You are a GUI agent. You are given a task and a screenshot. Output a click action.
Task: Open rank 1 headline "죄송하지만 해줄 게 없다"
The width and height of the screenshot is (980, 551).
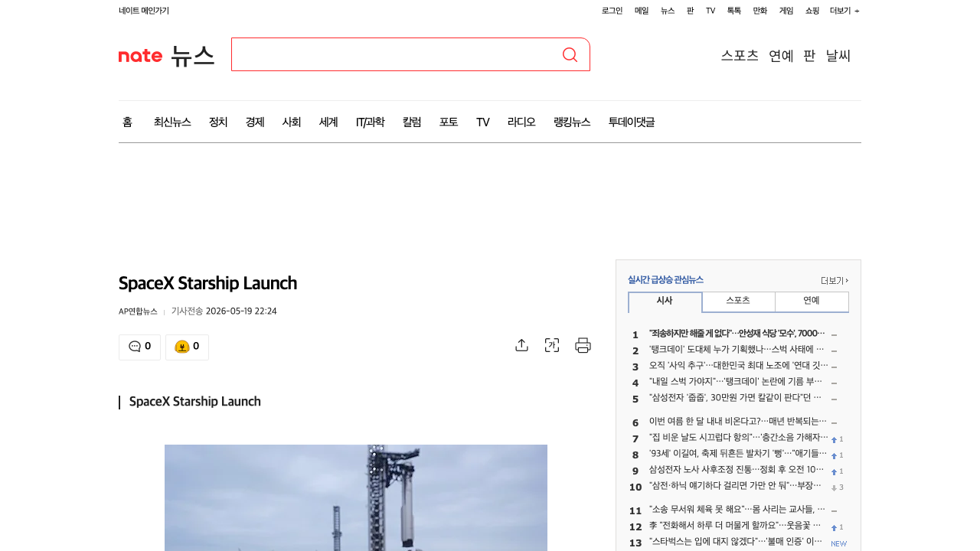coord(737,334)
